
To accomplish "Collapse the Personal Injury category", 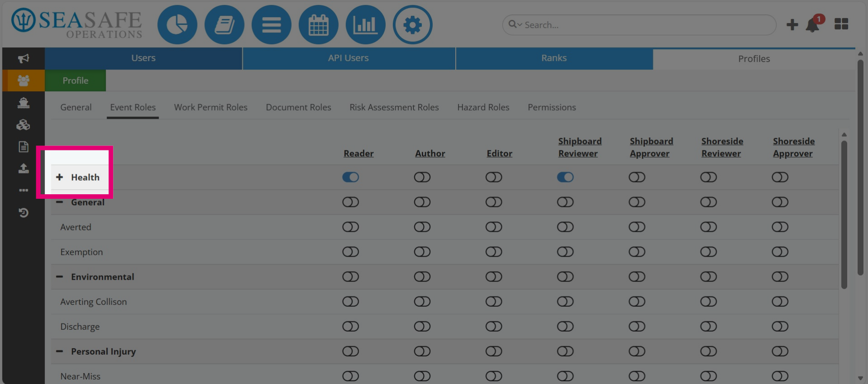I will coord(59,351).
